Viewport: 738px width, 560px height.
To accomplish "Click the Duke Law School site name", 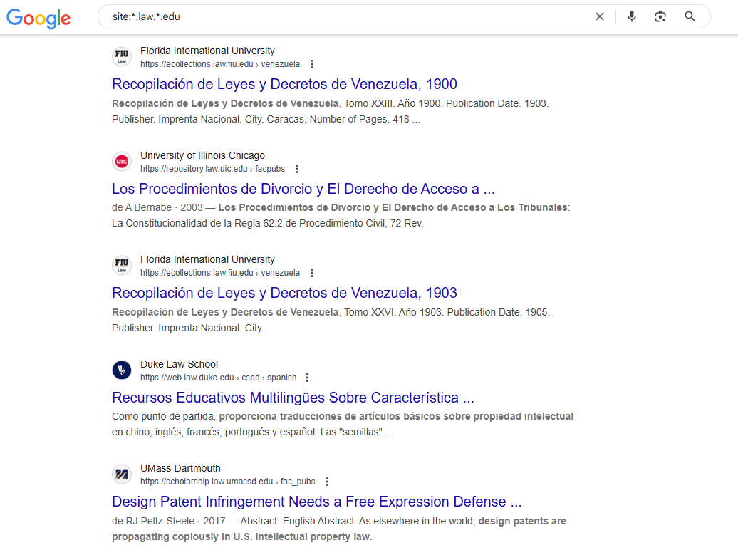I will (x=179, y=364).
